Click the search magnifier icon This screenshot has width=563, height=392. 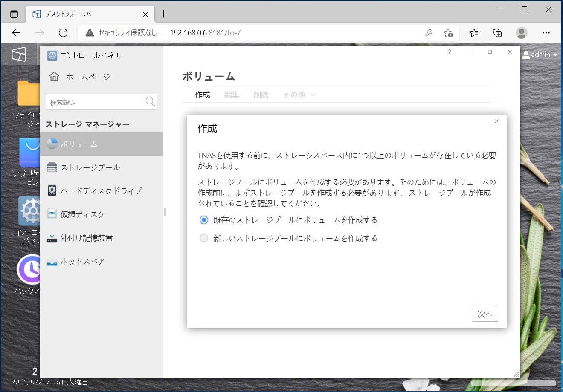(x=150, y=101)
